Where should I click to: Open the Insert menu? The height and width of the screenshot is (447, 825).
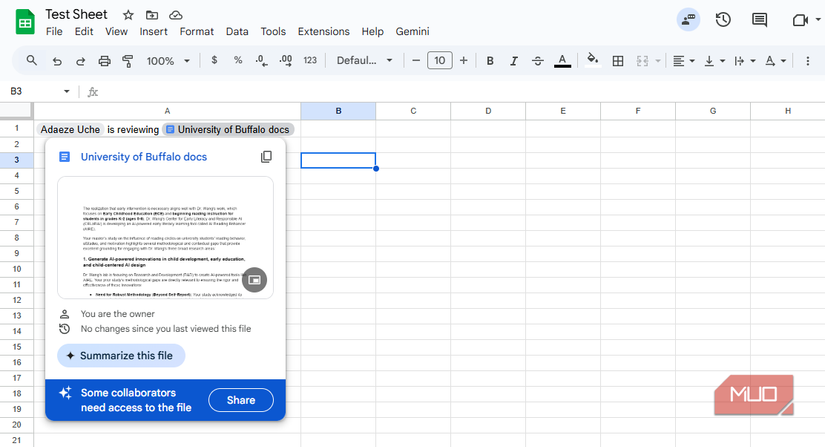tap(153, 32)
